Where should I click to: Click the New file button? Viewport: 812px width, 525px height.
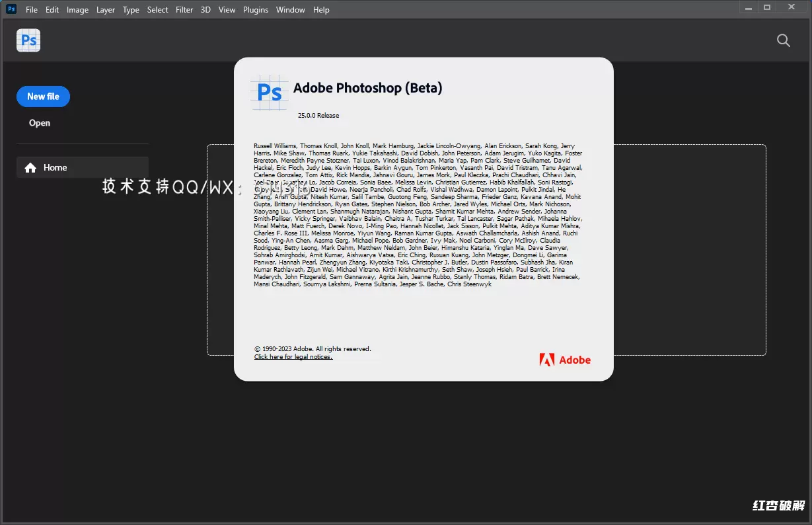[43, 97]
